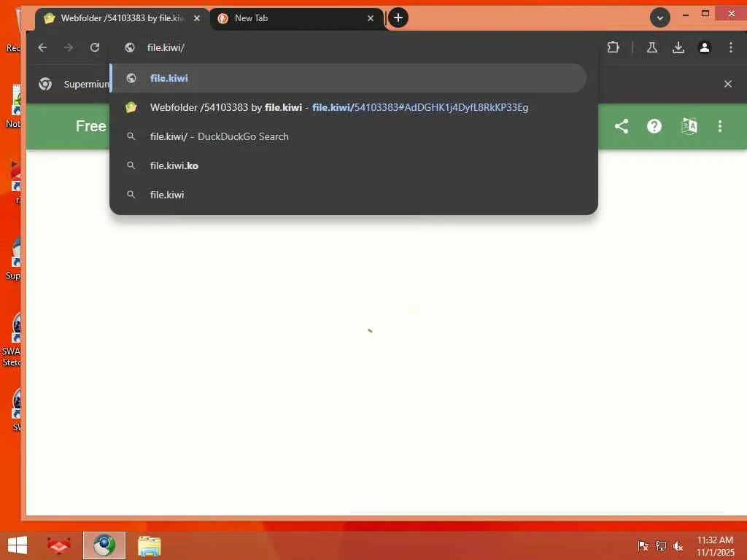Click the address bar text file.kiwi/
Screen dimensions: 747x560
(166, 47)
